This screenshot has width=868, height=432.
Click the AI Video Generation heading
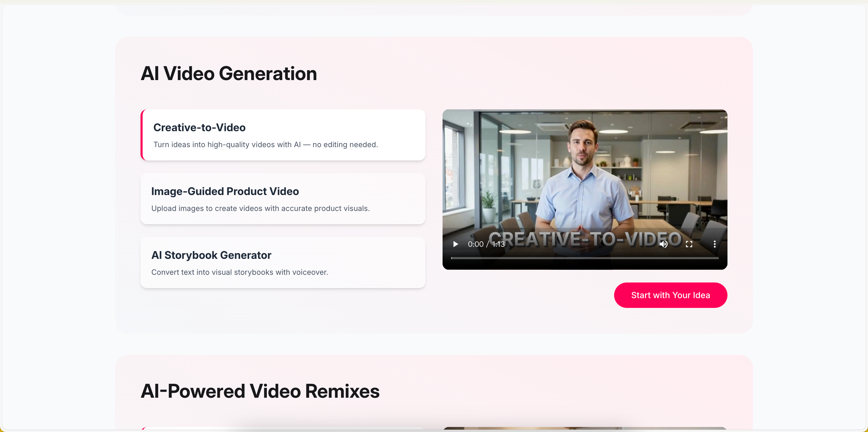pos(229,74)
